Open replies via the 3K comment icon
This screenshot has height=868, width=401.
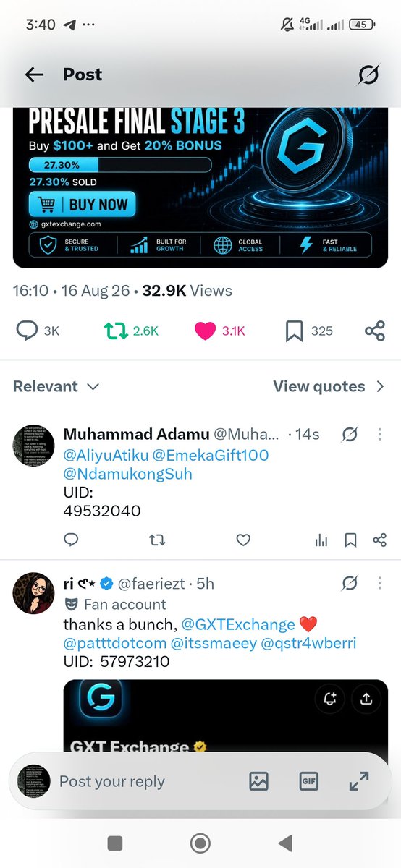(x=27, y=331)
